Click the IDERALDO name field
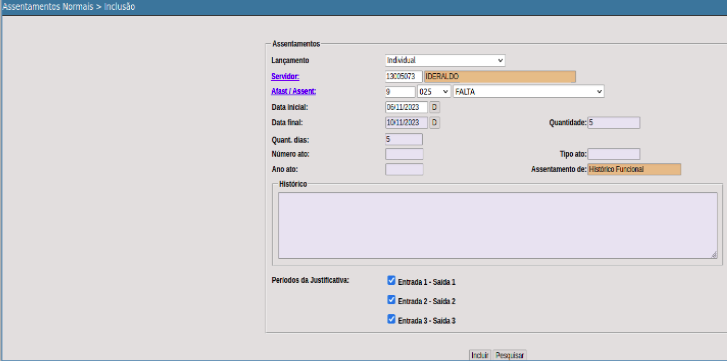 [x=500, y=76]
